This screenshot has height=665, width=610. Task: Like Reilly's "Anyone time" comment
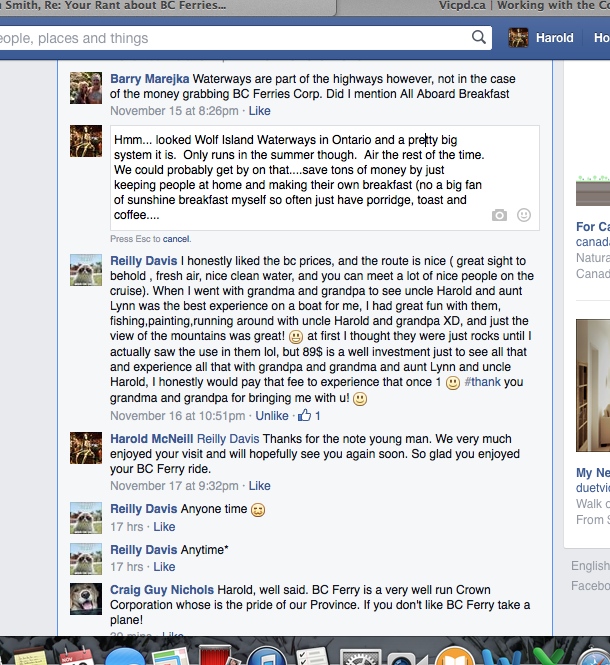click(164, 527)
